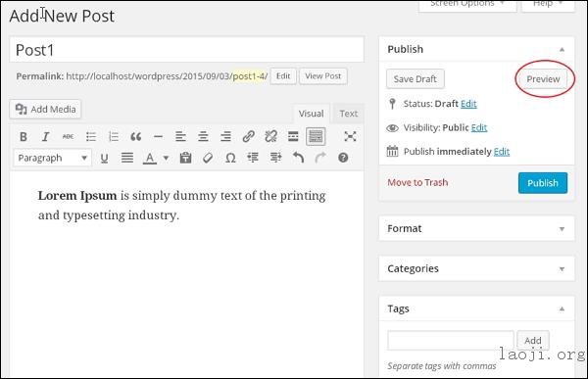The height and width of the screenshot is (379, 588).
Task: Open keyboard shortcuts help icon
Action: coord(343,159)
